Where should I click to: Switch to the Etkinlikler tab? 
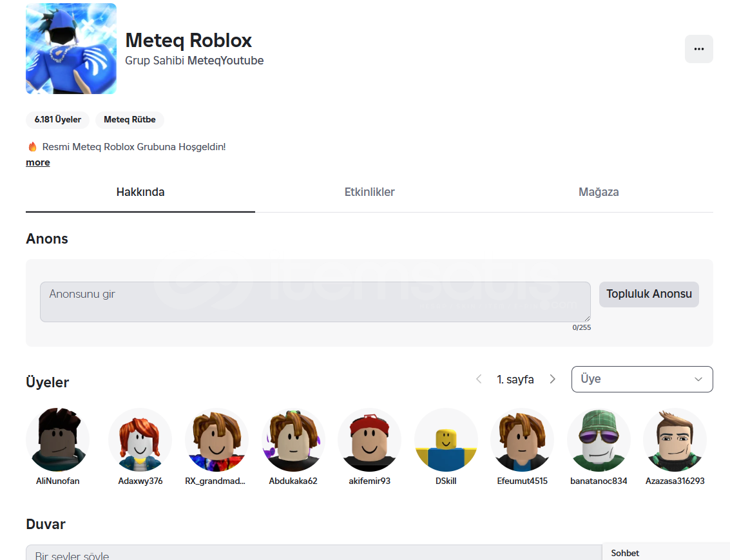point(370,192)
